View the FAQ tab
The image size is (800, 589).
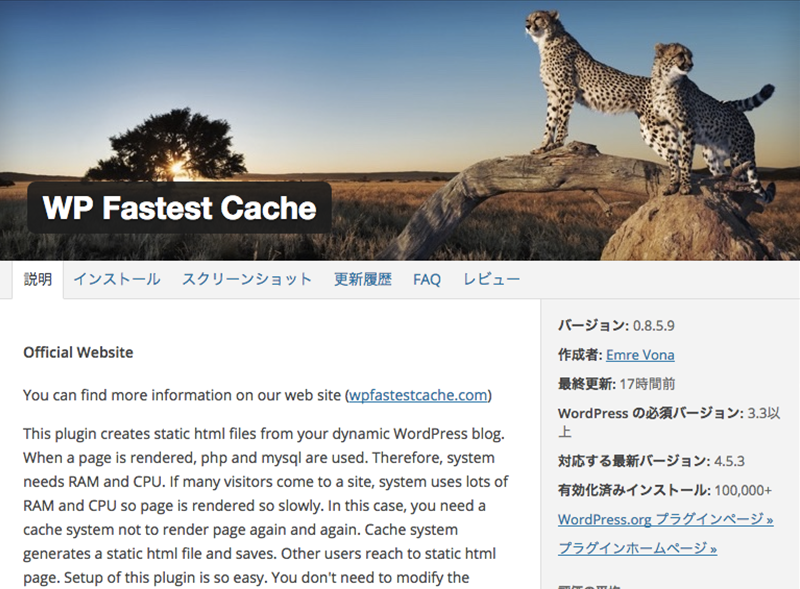(x=427, y=279)
